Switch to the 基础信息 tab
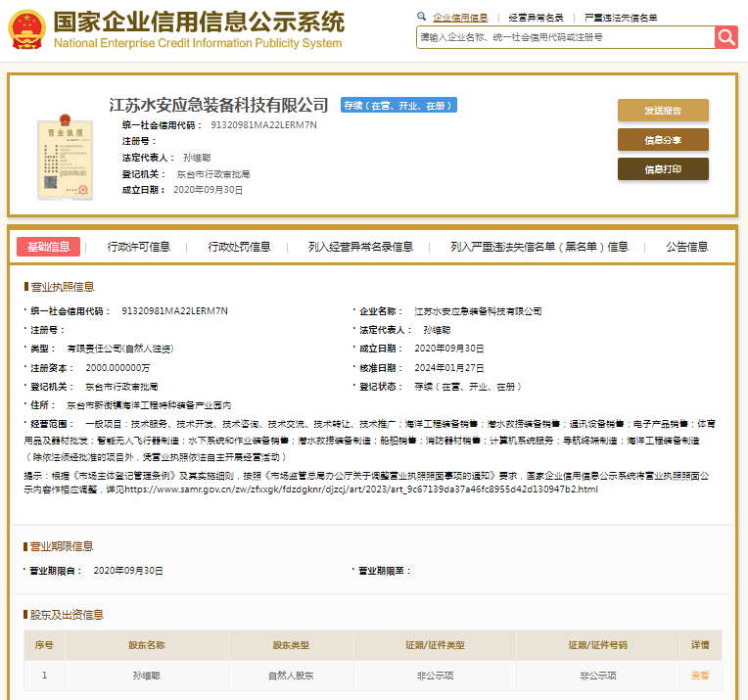The width and height of the screenshot is (748, 700). 48,247
